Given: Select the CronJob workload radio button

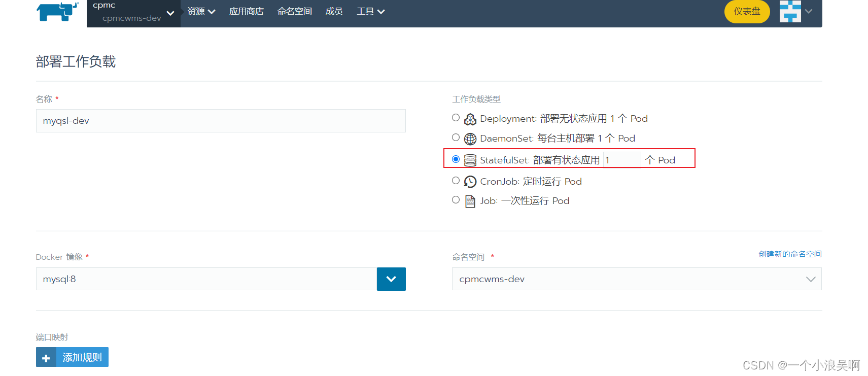Looking at the screenshot, I should click(456, 181).
